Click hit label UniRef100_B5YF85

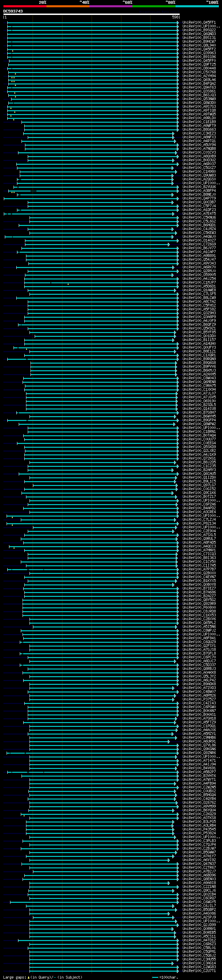point(199,332)
